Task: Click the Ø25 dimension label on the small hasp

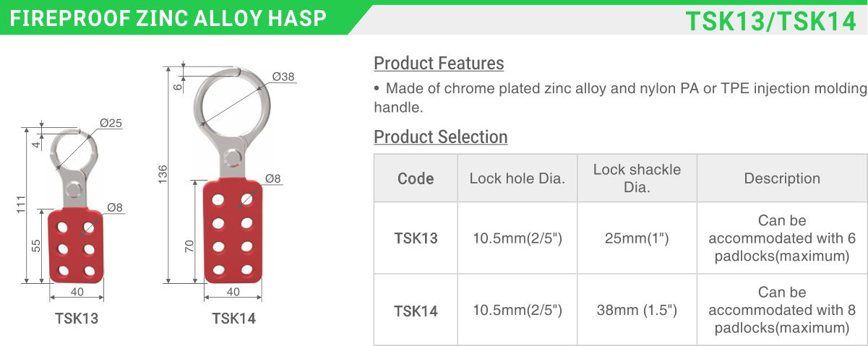Action: [x=111, y=124]
